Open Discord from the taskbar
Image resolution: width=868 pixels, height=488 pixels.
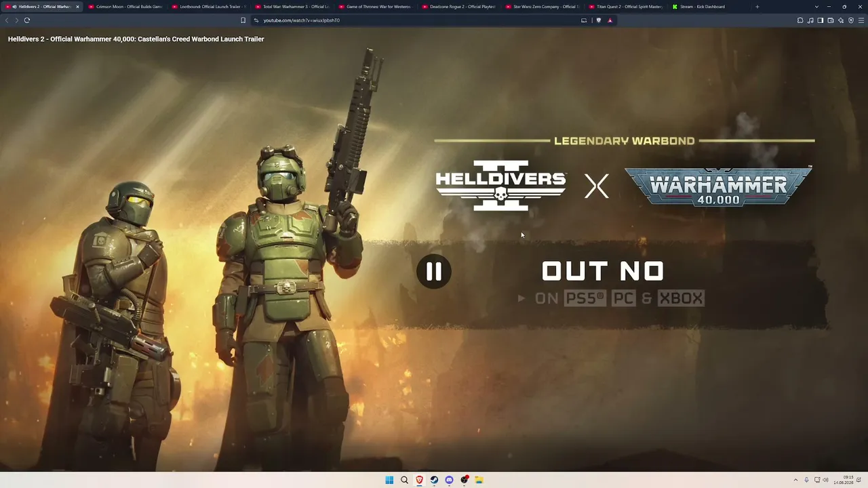click(x=449, y=480)
